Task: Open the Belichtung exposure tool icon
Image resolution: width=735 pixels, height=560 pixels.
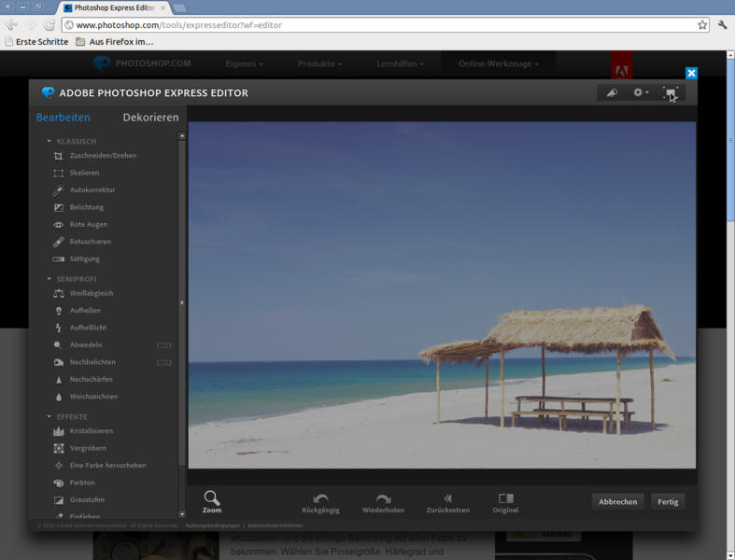Action: point(58,207)
